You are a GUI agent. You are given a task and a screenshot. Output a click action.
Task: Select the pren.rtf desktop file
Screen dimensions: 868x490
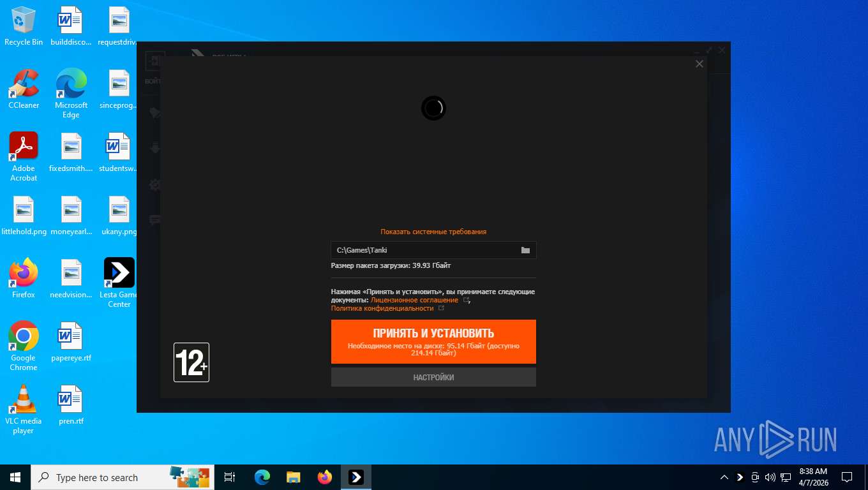(71, 405)
